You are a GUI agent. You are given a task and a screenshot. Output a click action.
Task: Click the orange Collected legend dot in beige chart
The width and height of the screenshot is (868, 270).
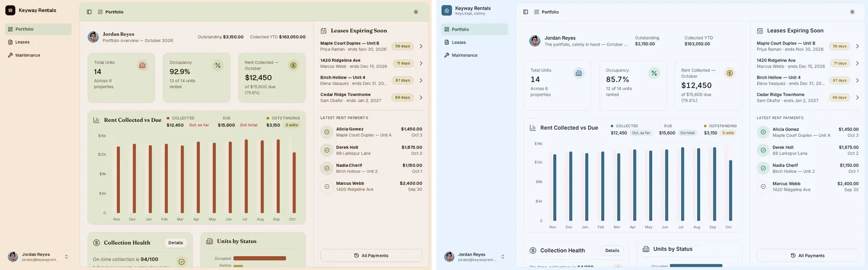(168, 118)
